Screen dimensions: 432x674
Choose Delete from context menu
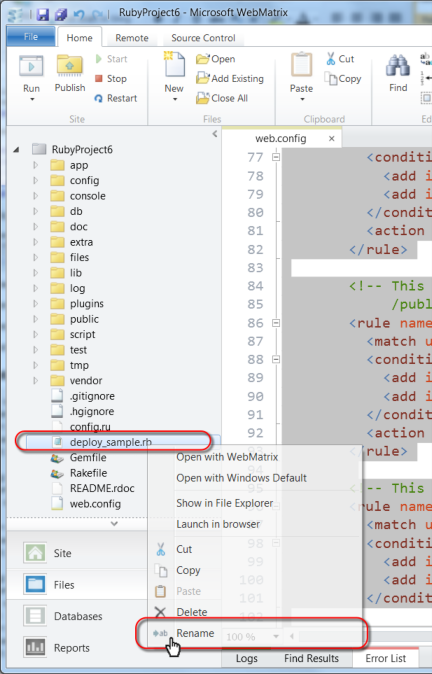192,612
